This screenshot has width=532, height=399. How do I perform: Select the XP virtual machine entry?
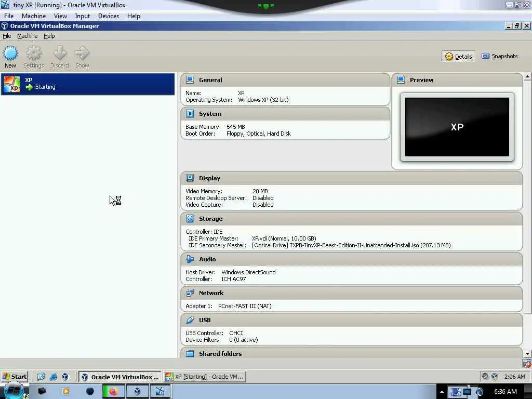point(88,84)
